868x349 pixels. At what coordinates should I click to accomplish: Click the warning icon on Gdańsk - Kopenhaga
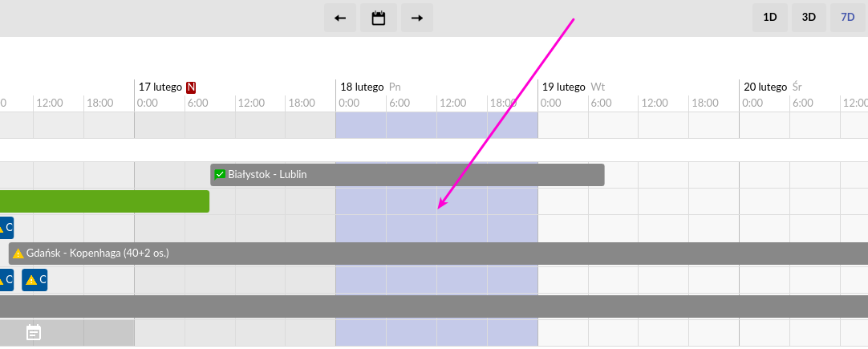pyautogui.click(x=18, y=254)
